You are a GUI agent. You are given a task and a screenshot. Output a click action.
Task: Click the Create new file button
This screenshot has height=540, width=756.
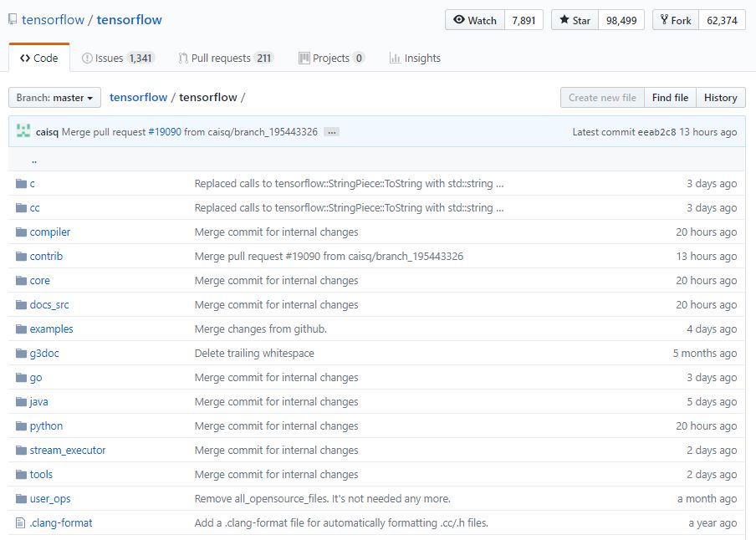pos(602,98)
